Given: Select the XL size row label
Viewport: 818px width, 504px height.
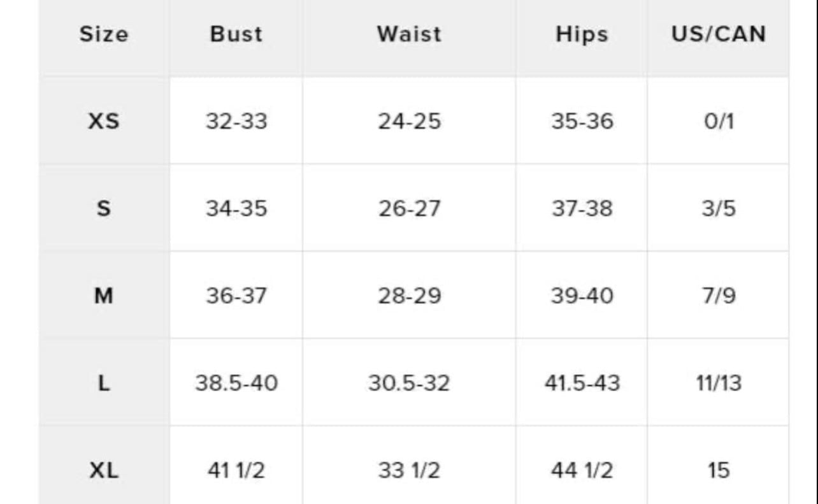Looking at the screenshot, I should pos(104,471).
